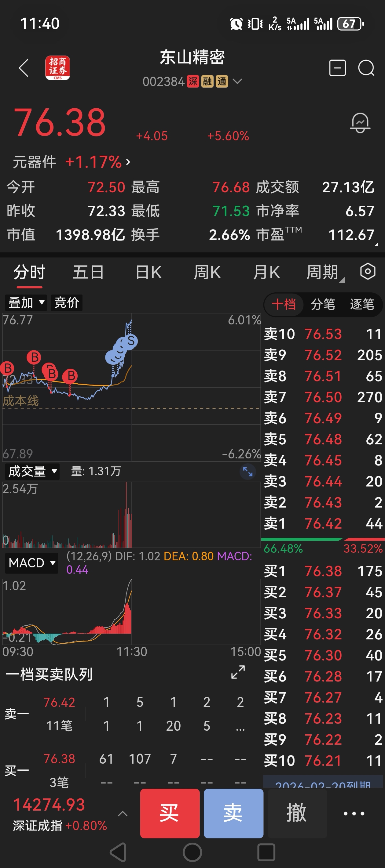Tap the main price 76.38
Screen dimensions: 385x868
point(60,122)
